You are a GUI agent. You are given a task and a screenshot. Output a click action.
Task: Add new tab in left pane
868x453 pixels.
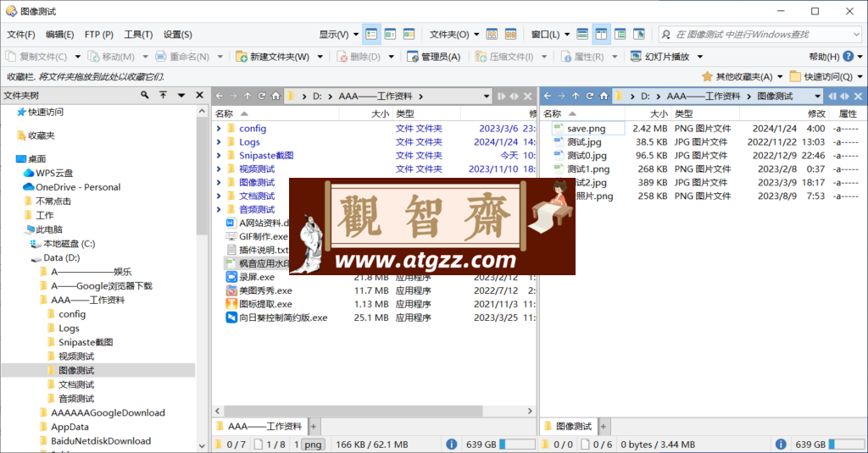click(x=314, y=427)
